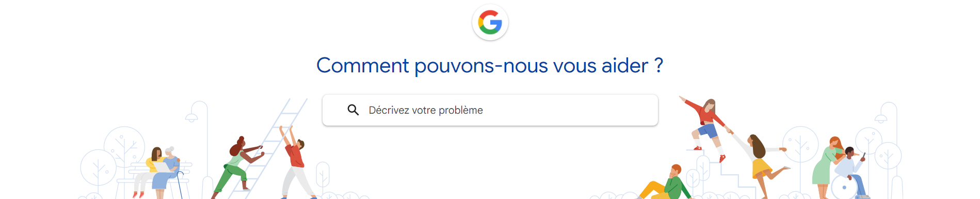Click the "Comment pouvons-nous vous aider ?" heading
Screen dimensions: 980x199
489,66
